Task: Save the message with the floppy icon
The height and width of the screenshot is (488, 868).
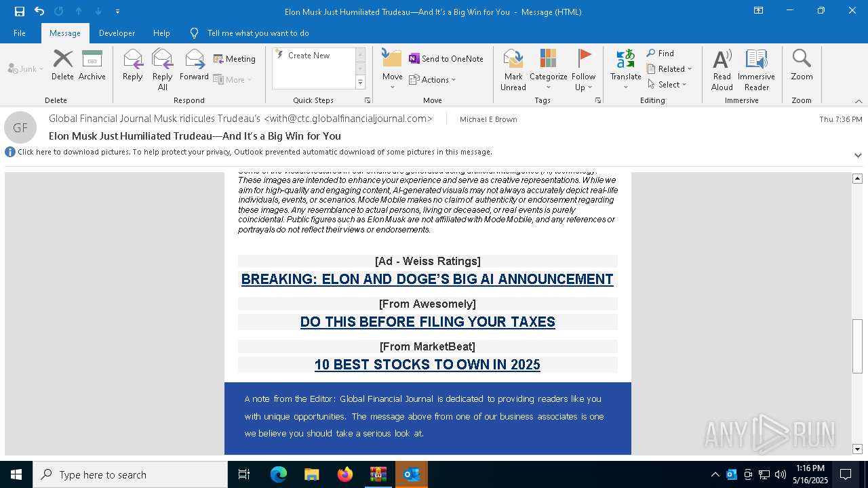Action: click(x=20, y=12)
